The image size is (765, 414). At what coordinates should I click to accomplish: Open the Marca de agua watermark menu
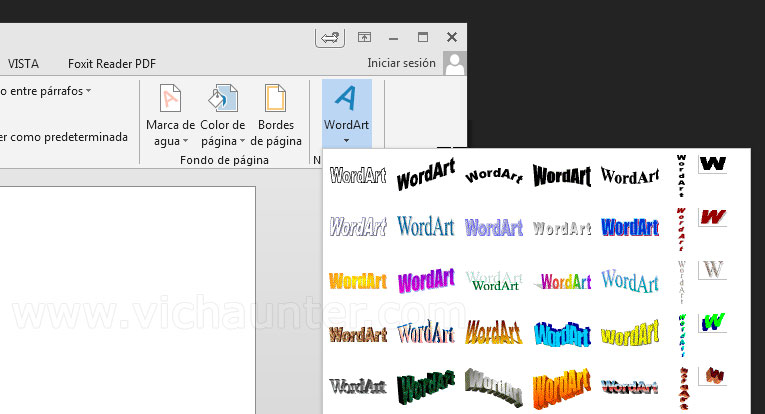tap(170, 115)
